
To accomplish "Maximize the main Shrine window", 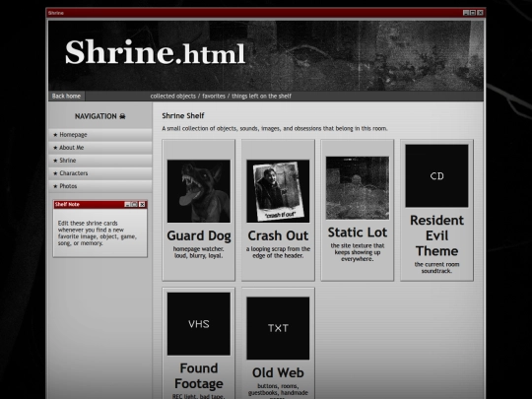I will coord(473,13).
